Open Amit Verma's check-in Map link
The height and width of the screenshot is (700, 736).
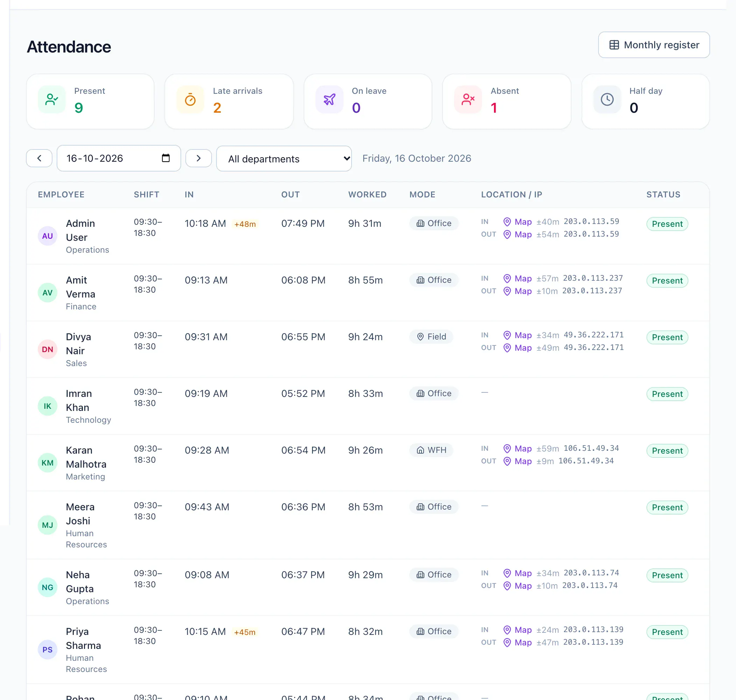click(x=517, y=278)
